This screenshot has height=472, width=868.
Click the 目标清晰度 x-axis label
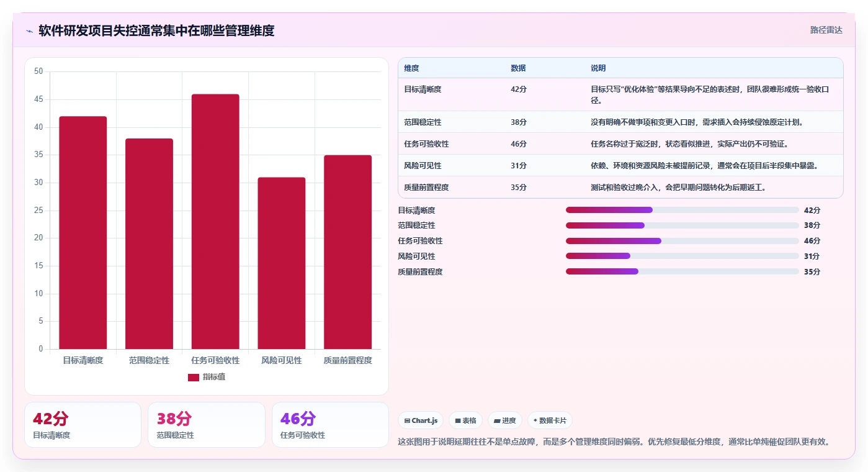(83, 360)
